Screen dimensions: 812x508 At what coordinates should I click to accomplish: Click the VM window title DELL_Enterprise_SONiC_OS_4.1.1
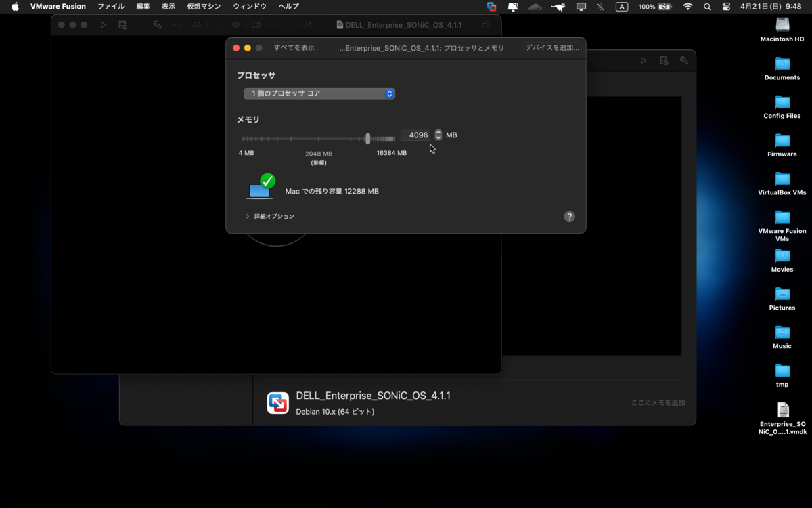pyautogui.click(x=403, y=25)
